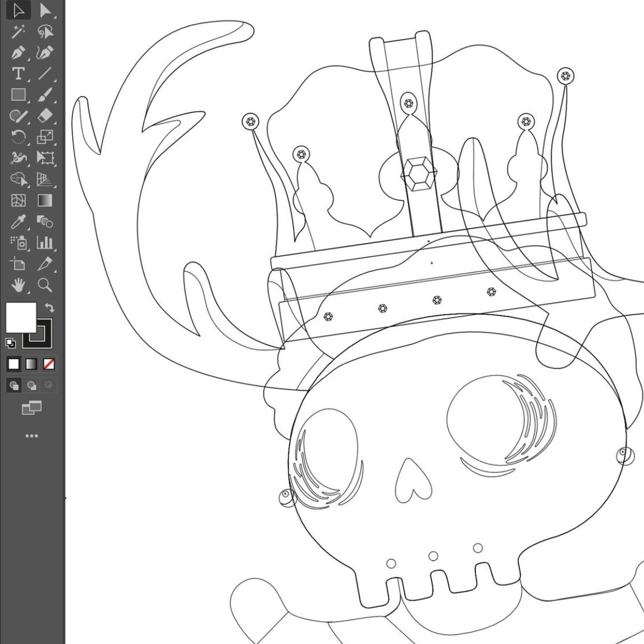Screen dimensions: 644x644
Task: Click the white Fill color swatch
Action: tap(21, 318)
